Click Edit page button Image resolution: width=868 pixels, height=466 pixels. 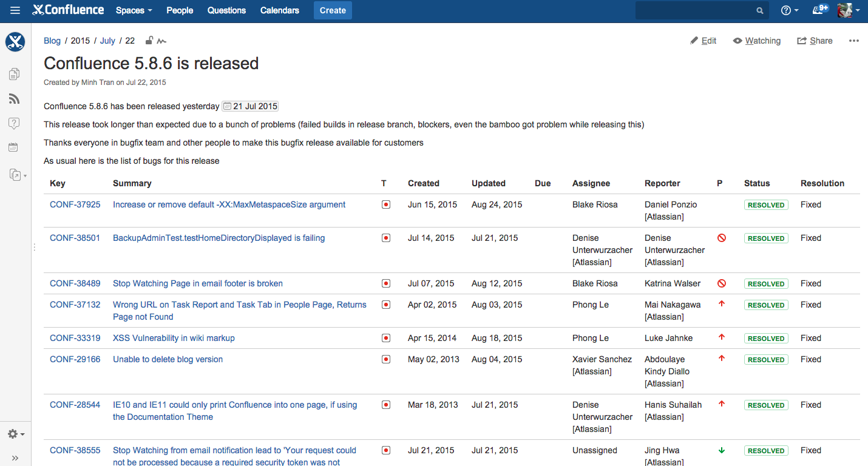(x=704, y=41)
